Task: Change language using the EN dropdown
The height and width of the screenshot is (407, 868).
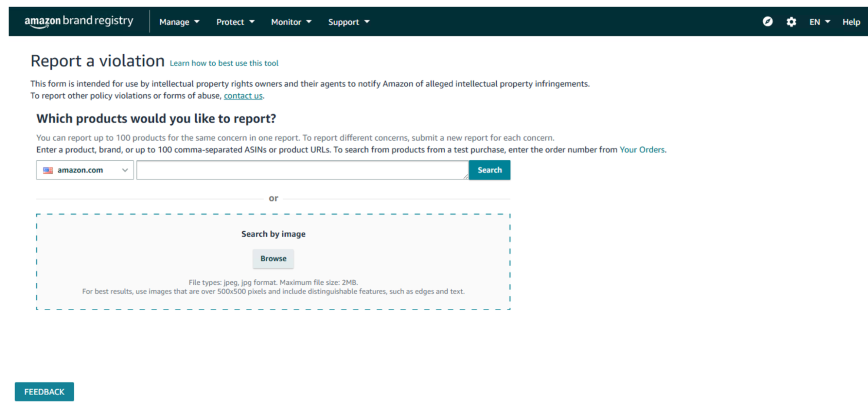Action: click(819, 22)
